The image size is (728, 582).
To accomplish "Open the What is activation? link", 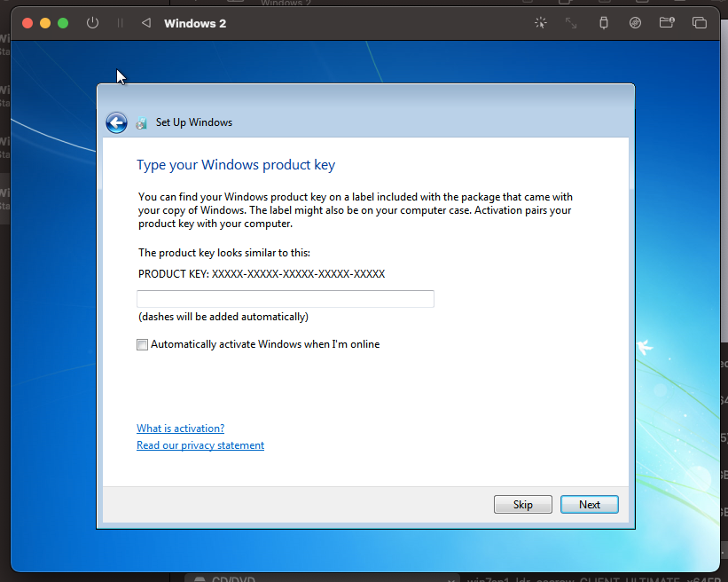I will pos(181,429).
